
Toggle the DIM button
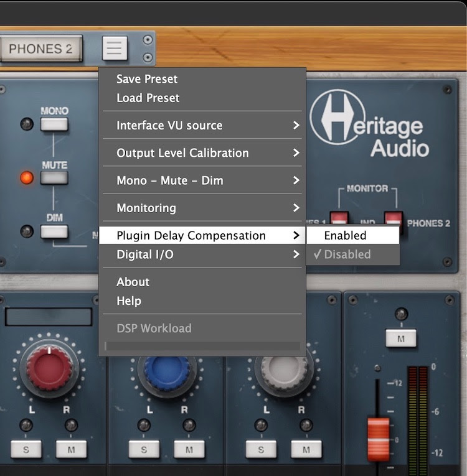pos(54,231)
